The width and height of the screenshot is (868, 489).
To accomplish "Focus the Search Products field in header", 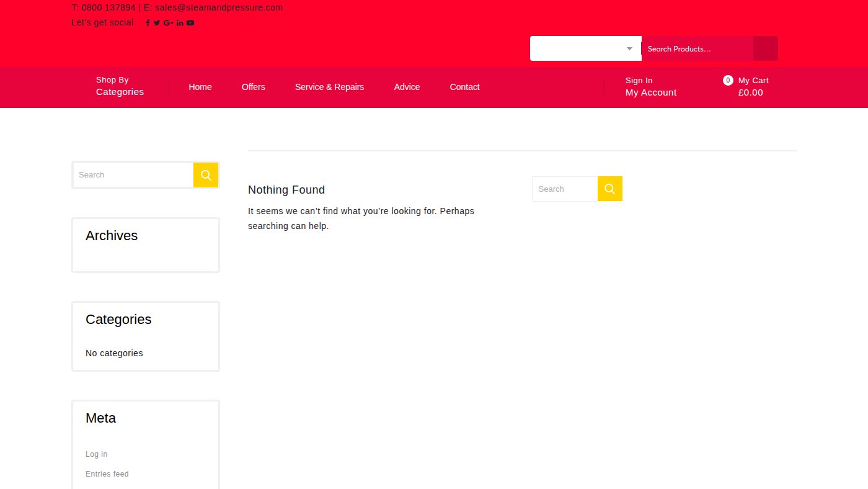I will (x=697, y=48).
